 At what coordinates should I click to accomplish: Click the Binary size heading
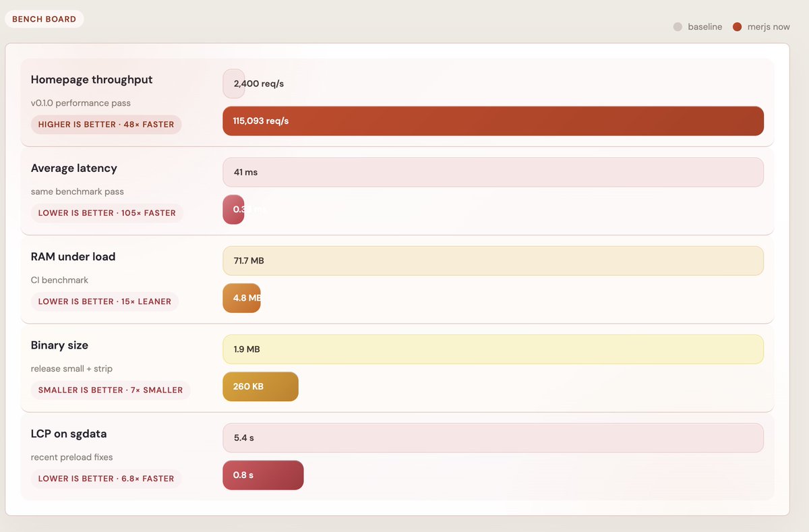coord(59,345)
